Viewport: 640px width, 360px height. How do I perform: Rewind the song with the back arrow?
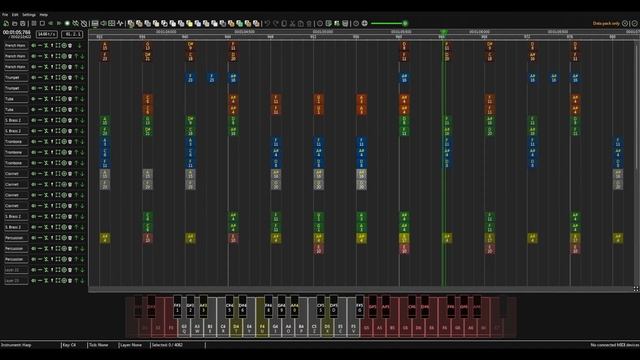pos(51,23)
